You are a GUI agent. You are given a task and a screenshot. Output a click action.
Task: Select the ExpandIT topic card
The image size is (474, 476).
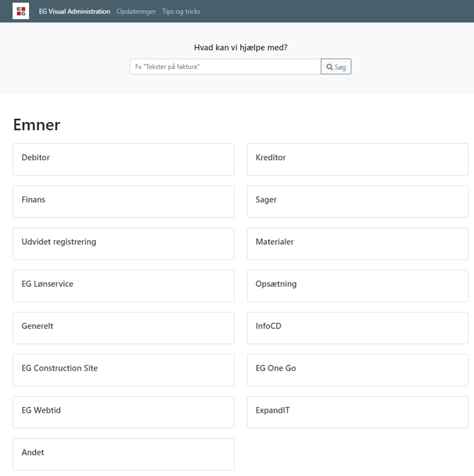357,411
